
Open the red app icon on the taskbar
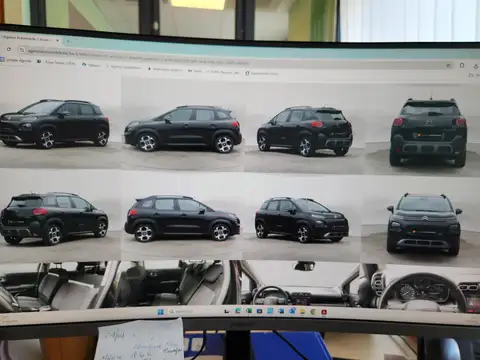pyautogui.click(x=324, y=312)
